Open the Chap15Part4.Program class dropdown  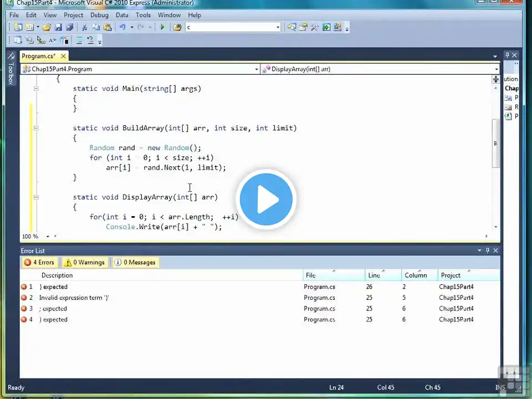(140, 69)
